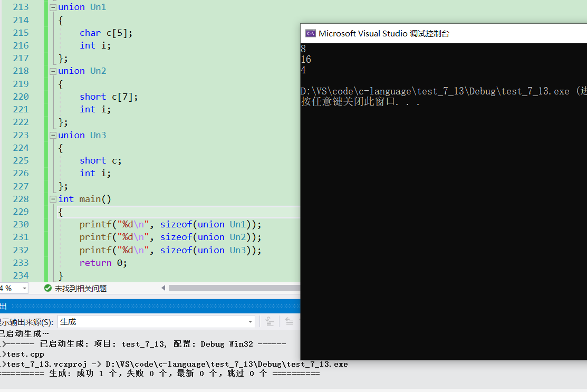Click the green check no-issues status icon

[x=48, y=288]
